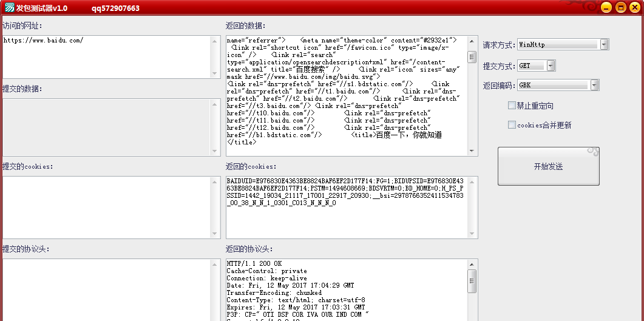Click the app logo icon in title bar
The image size is (644, 321).
pos(9,8)
